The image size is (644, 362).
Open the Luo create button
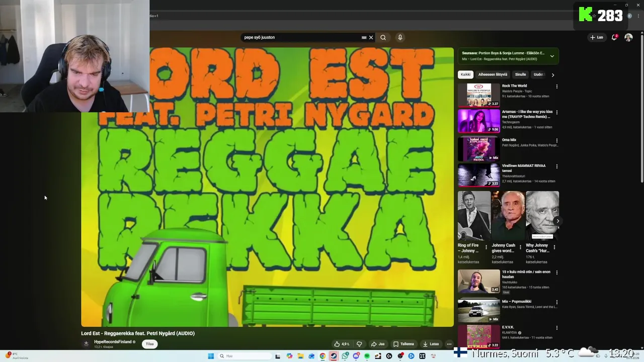pos(597,37)
